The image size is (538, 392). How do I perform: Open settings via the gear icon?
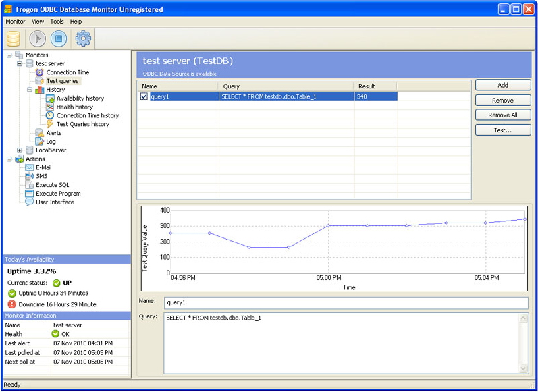click(x=84, y=38)
